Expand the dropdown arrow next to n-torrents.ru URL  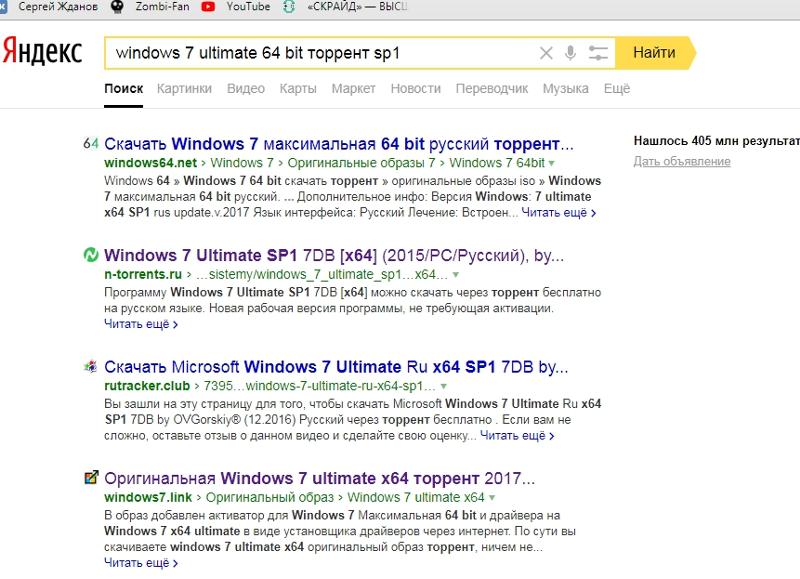pos(456,275)
